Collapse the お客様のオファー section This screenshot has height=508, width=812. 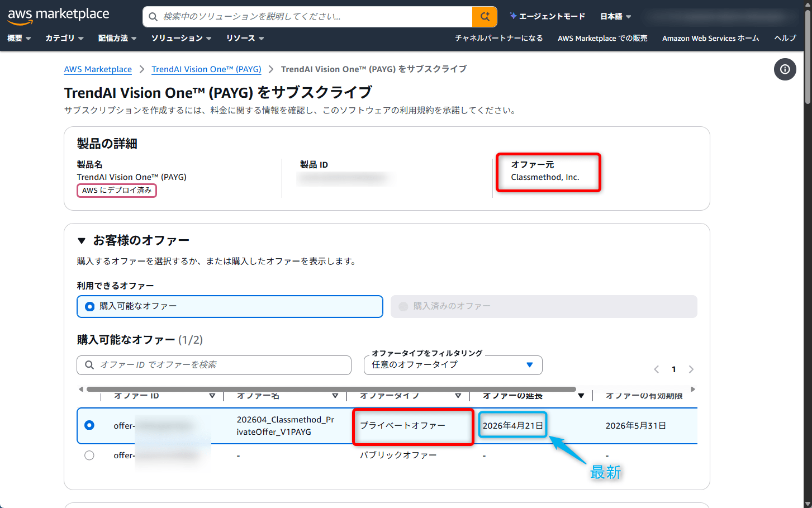tap(82, 241)
